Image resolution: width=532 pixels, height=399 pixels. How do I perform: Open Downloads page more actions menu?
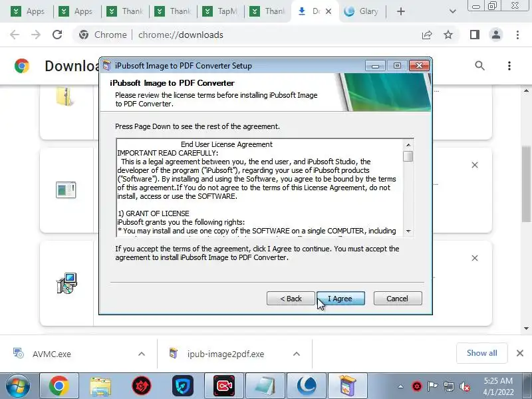tap(509, 65)
